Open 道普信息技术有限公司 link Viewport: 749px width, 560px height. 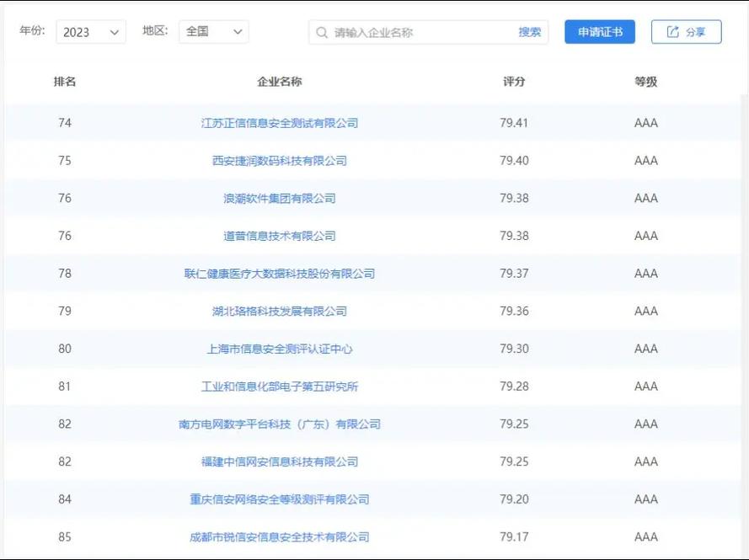(x=280, y=236)
